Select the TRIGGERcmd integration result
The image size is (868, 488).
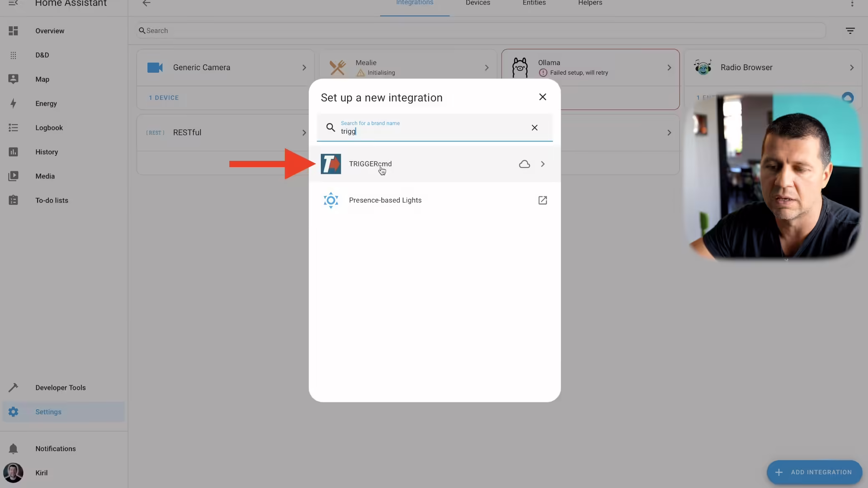(x=434, y=164)
